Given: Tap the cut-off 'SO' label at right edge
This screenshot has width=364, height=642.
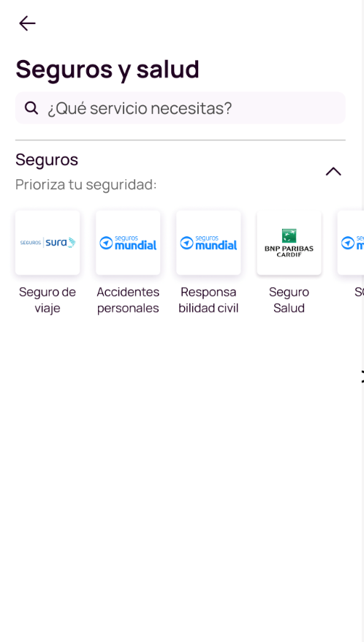Looking at the screenshot, I should tap(359, 292).
